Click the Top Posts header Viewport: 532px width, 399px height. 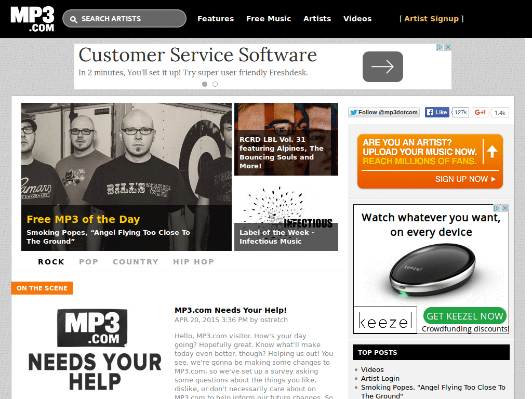[431, 352]
